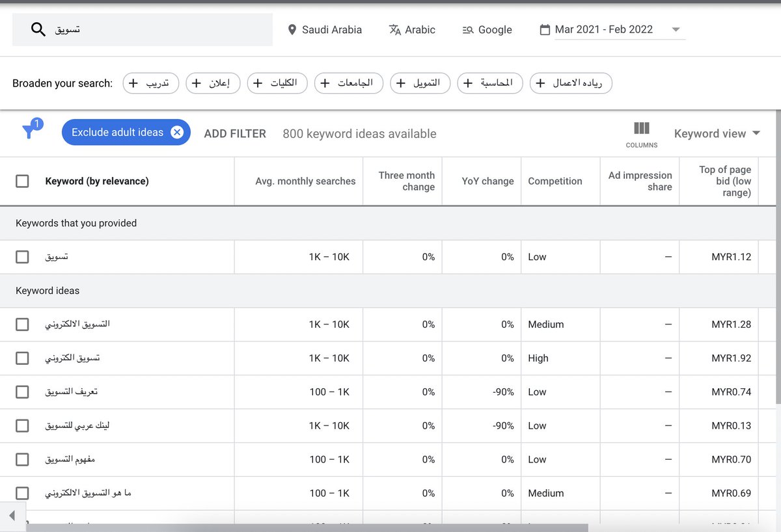
Task: Click Mar 2021 - Feb 2022 date range
Action: (x=603, y=30)
